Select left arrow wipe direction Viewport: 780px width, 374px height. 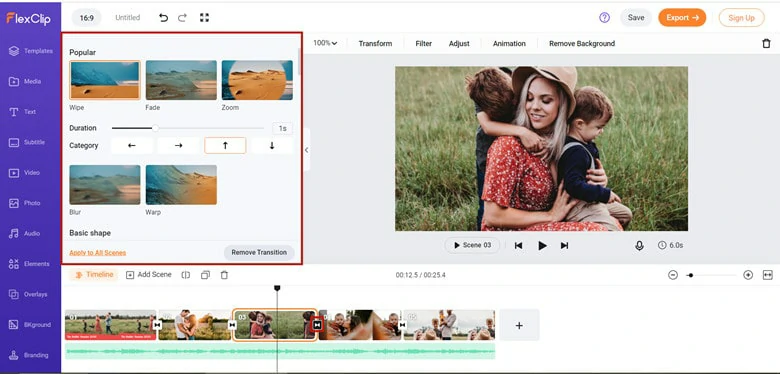(x=132, y=146)
